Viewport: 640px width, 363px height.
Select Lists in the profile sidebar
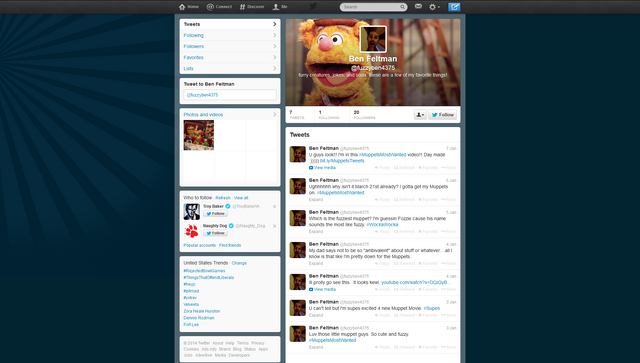(230, 68)
